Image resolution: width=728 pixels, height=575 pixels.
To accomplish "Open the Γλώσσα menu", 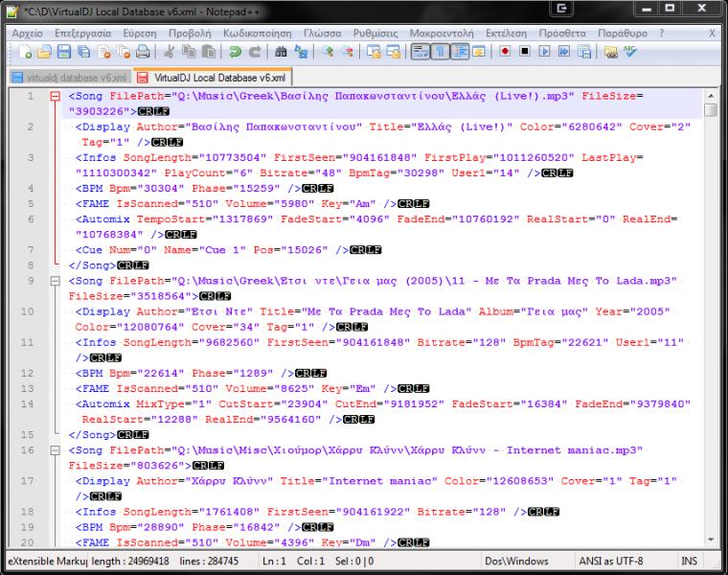I will pos(323,34).
